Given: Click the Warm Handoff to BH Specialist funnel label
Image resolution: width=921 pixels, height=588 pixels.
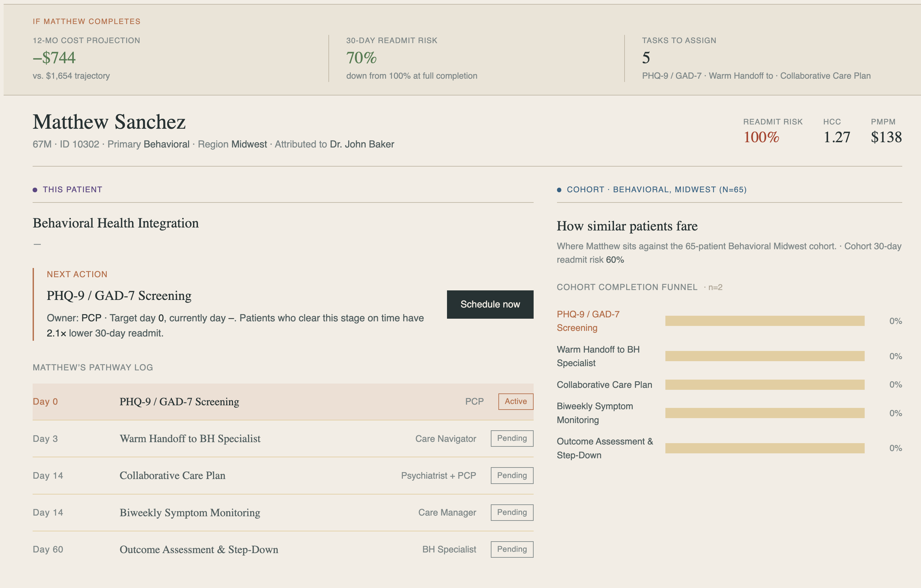Looking at the screenshot, I should pyautogui.click(x=598, y=356).
